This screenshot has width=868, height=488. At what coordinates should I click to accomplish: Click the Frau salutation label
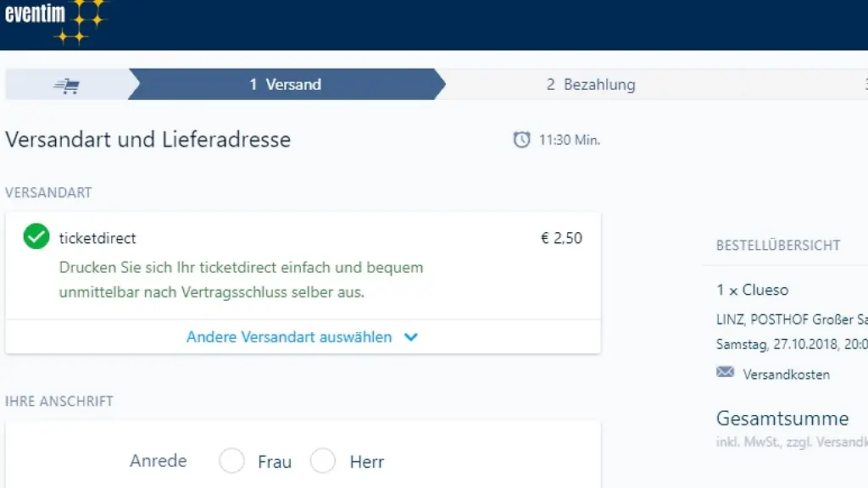[x=275, y=463]
